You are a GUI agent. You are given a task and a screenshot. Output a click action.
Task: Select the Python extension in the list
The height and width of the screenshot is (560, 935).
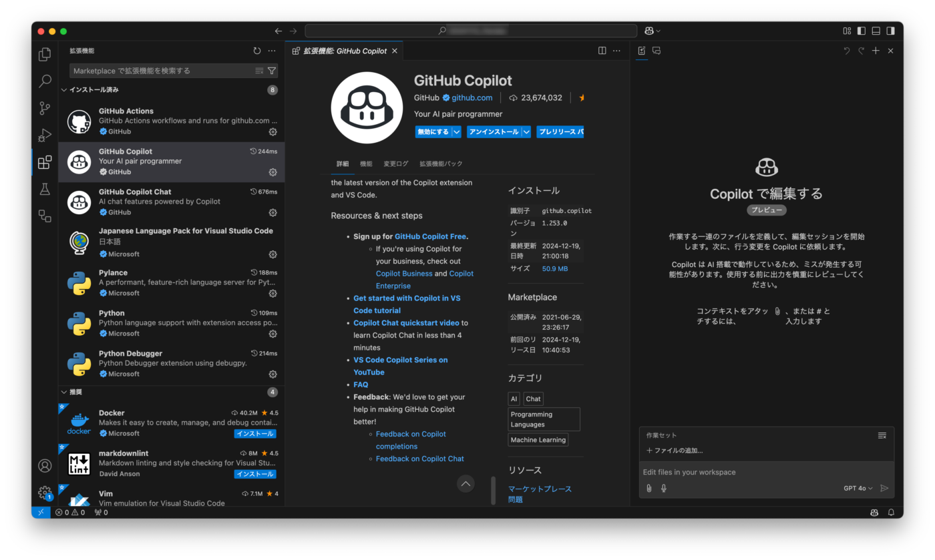tap(172, 323)
